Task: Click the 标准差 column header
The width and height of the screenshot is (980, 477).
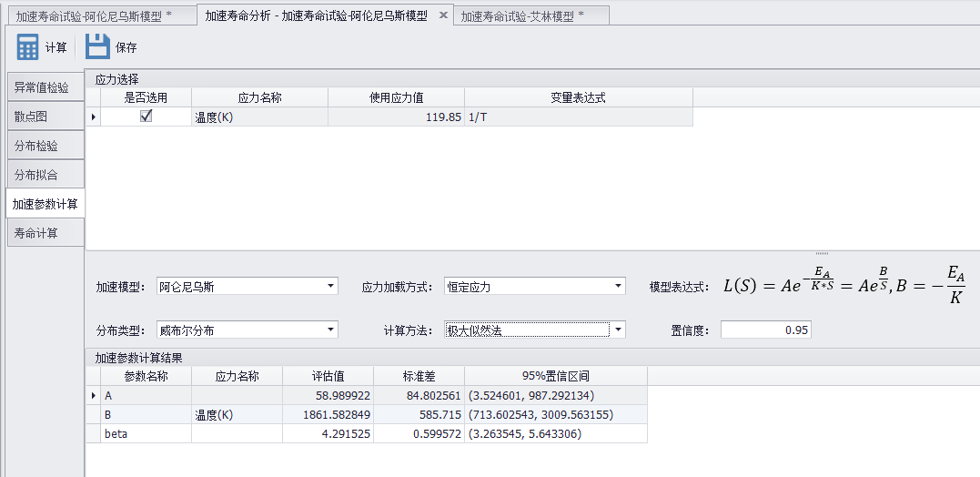Action: (x=419, y=376)
